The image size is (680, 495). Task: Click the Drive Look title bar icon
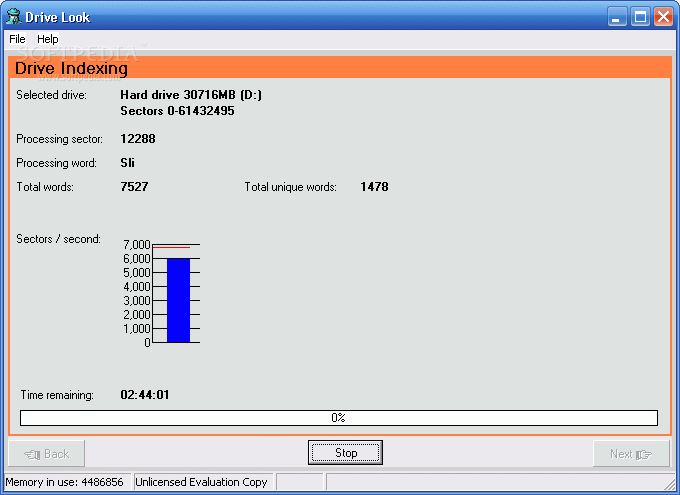(x=14, y=17)
